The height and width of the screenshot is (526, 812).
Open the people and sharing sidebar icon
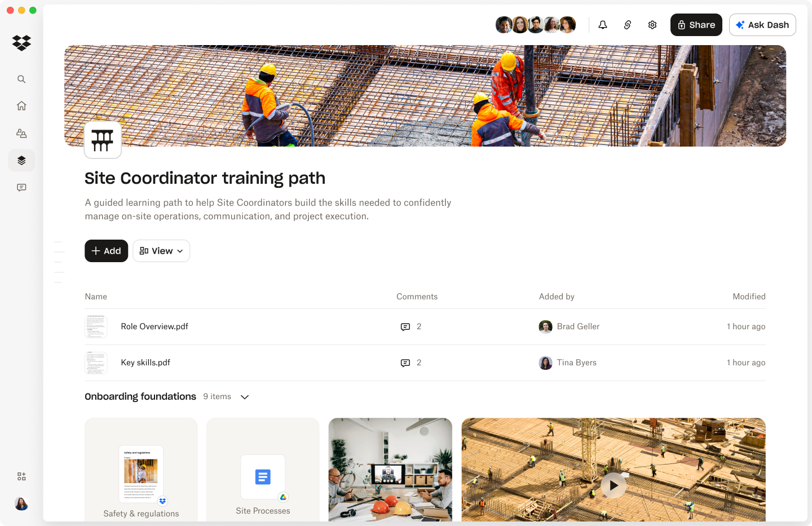(x=21, y=134)
